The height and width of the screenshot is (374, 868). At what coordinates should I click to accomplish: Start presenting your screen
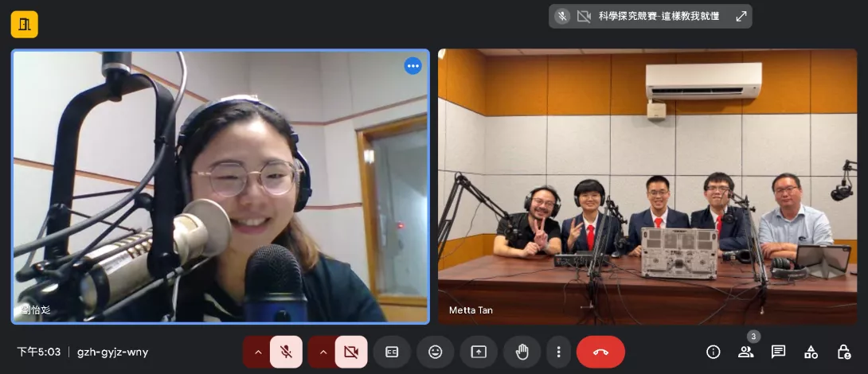(x=479, y=352)
